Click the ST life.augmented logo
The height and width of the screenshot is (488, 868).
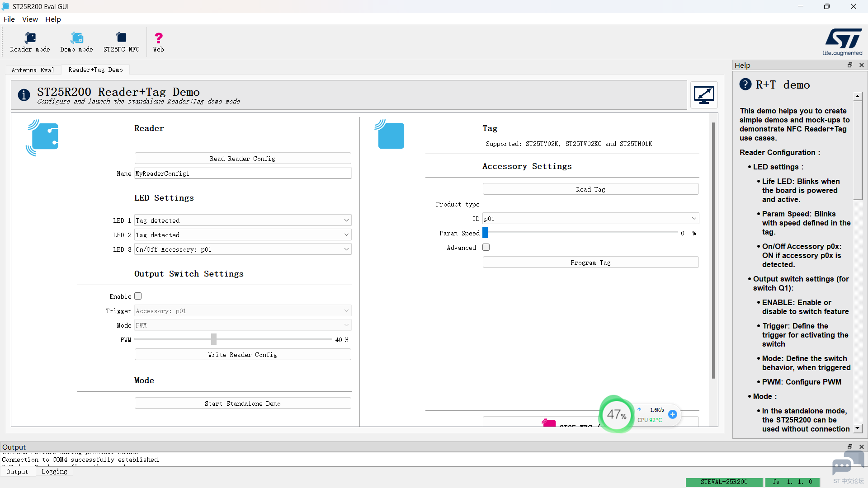[x=843, y=42]
